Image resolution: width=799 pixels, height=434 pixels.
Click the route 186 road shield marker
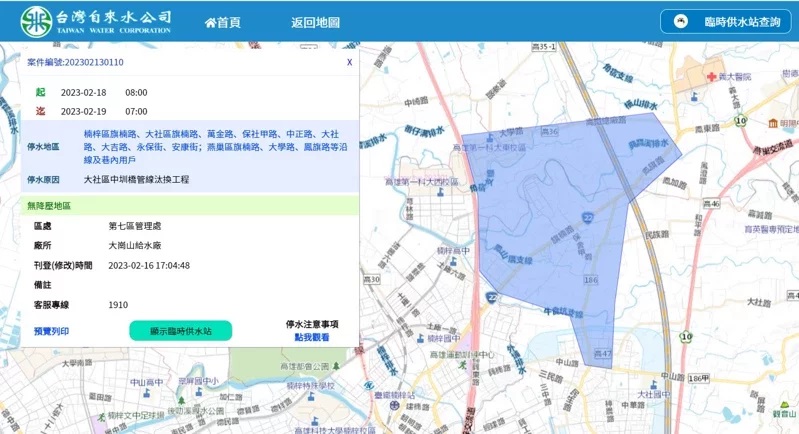(590, 282)
